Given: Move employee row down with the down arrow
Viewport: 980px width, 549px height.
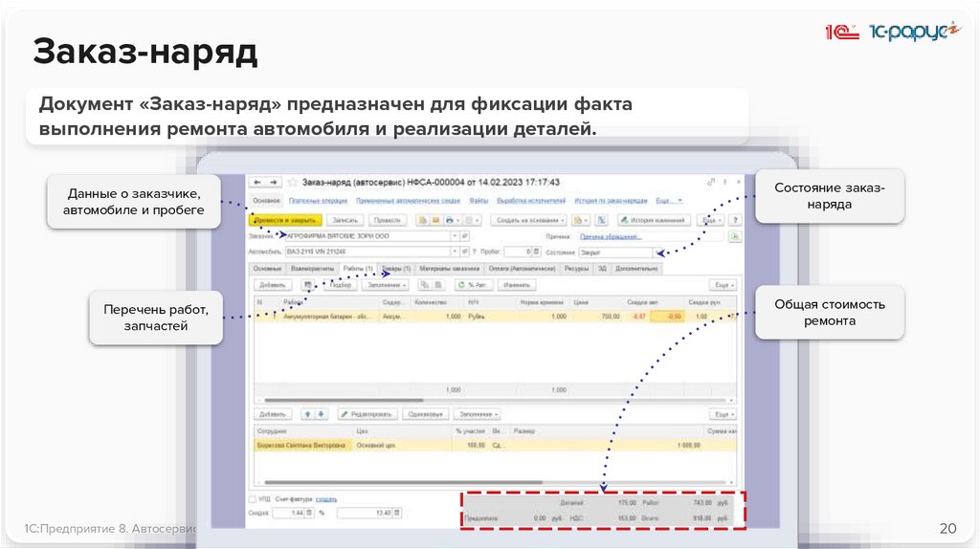Looking at the screenshot, I should point(322,414).
